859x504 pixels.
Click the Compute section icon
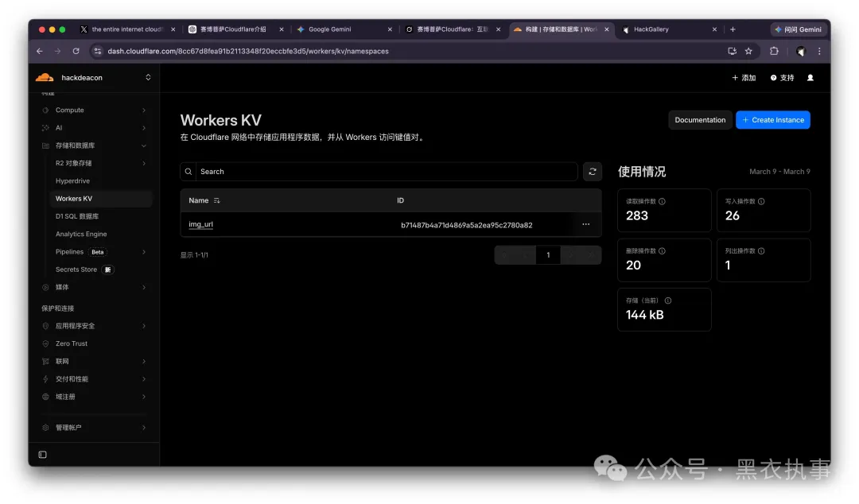click(x=45, y=110)
